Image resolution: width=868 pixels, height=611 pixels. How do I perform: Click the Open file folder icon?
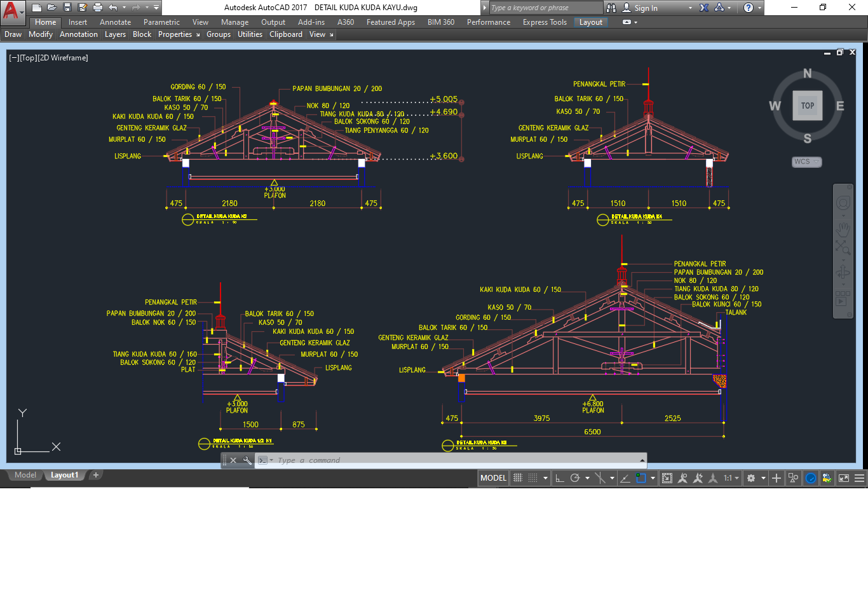click(52, 8)
